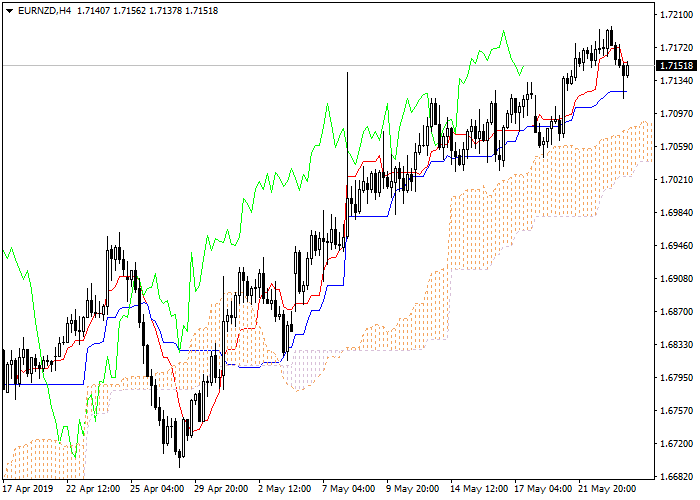Click the 1.67200 price axis label

677,444
